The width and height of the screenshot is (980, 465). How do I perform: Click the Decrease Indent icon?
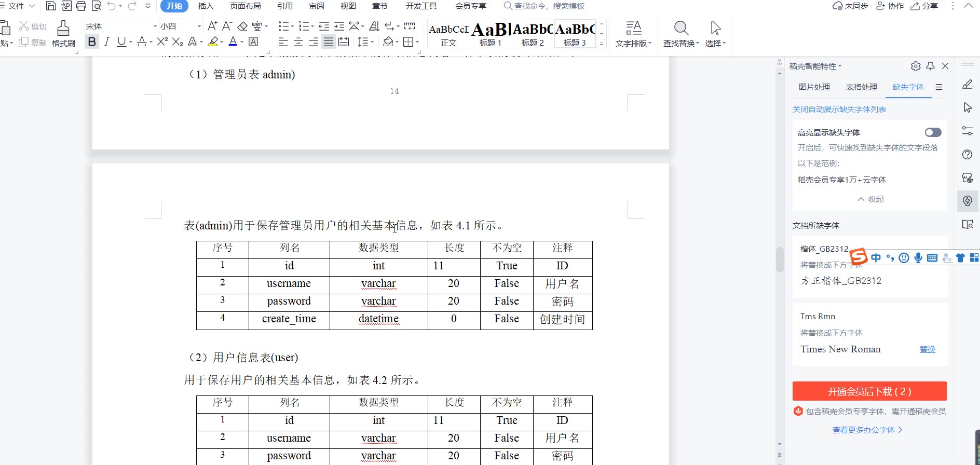(324, 26)
